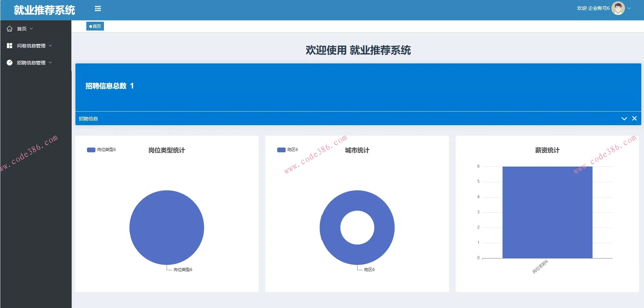This screenshot has height=308, width=644.
Task: Open the user avatar picture in top bar
Action: click(x=618, y=8)
